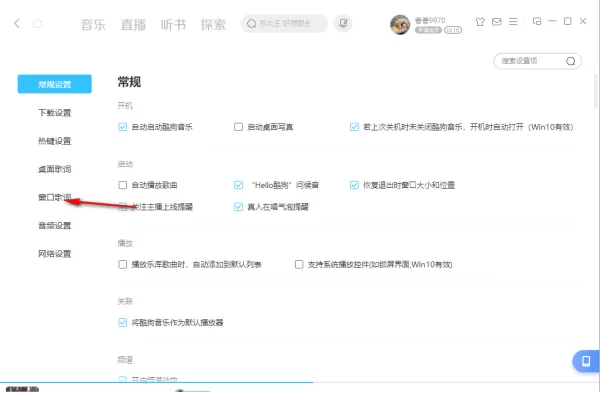
Task: Open the main menu hamburger icon
Action: (x=513, y=22)
